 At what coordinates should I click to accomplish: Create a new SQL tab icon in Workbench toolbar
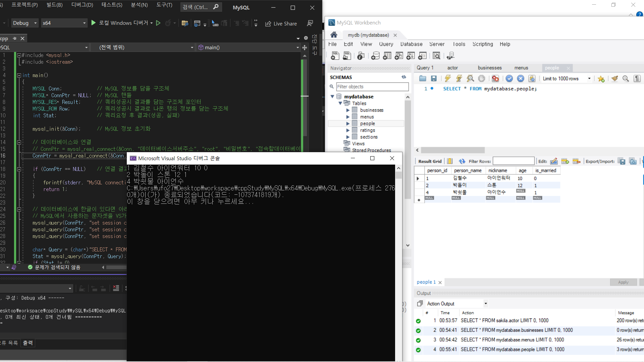pos(335,56)
